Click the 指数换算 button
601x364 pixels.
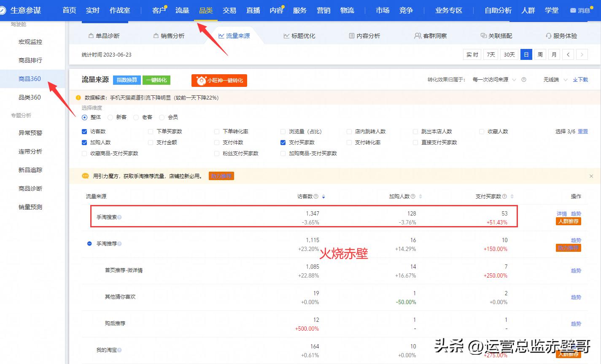pyautogui.click(x=127, y=80)
